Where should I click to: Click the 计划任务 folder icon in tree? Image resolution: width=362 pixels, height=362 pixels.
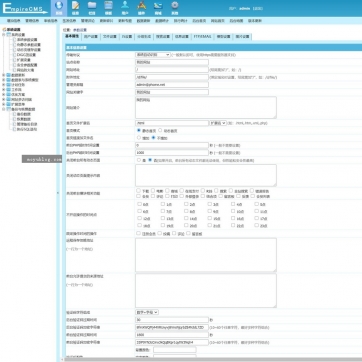pyautogui.click(x=9, y=85)
